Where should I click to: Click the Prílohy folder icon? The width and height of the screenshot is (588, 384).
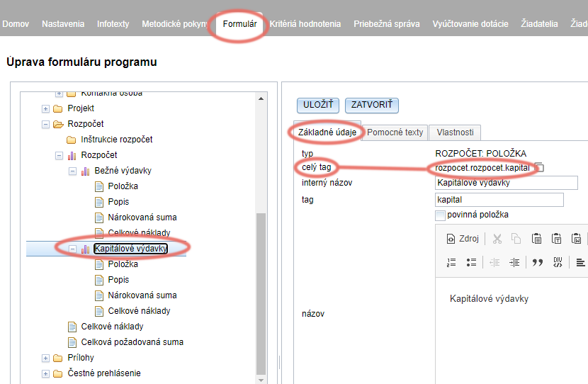pyautogui.click(x=58, y=358)
